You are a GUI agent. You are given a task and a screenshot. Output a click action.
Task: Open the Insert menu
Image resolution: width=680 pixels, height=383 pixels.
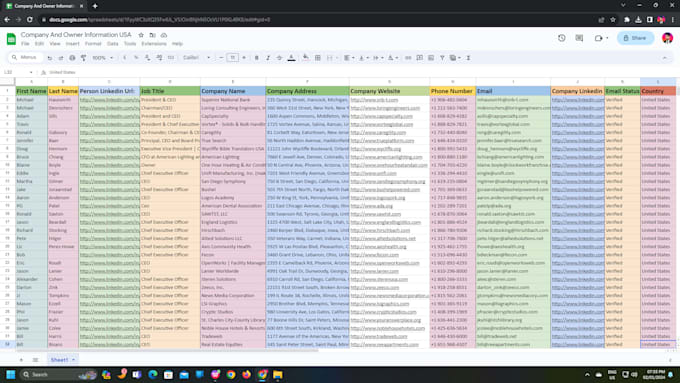click(72, 44)
